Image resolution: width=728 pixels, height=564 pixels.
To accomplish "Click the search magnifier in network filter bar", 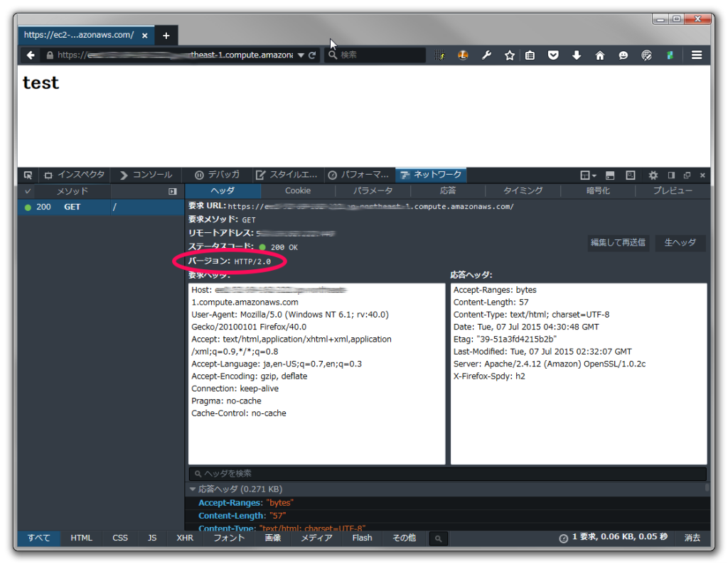I will pos(438,538).
